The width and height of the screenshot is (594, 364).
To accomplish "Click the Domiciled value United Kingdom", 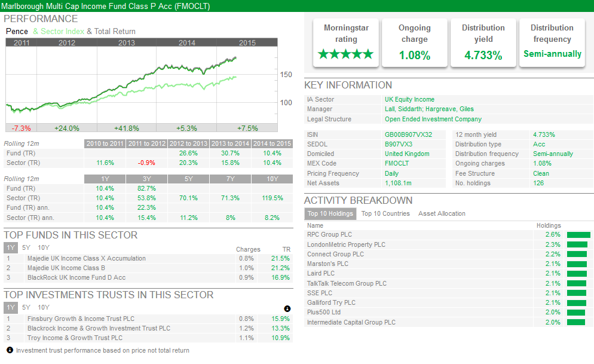I will pos(407,154).
